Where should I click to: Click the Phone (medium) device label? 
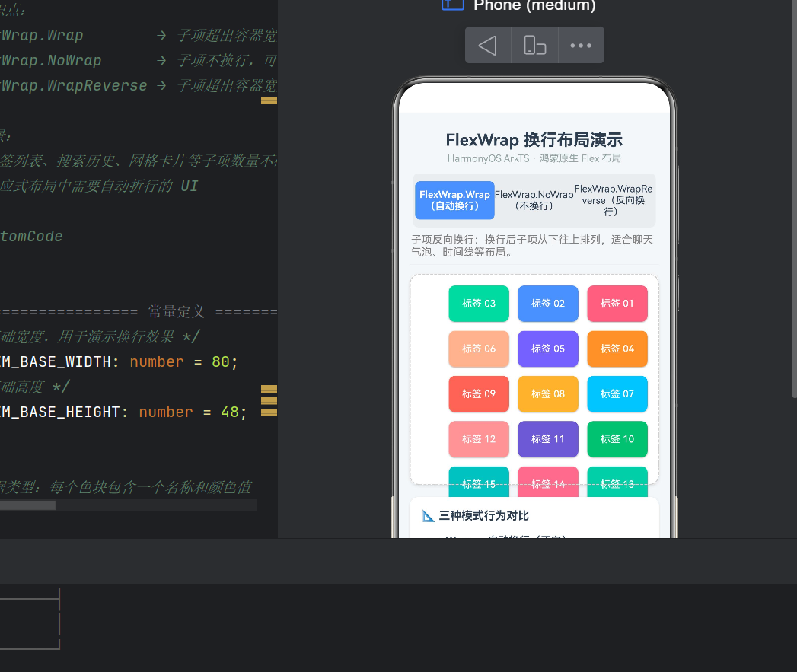[534, 5]
